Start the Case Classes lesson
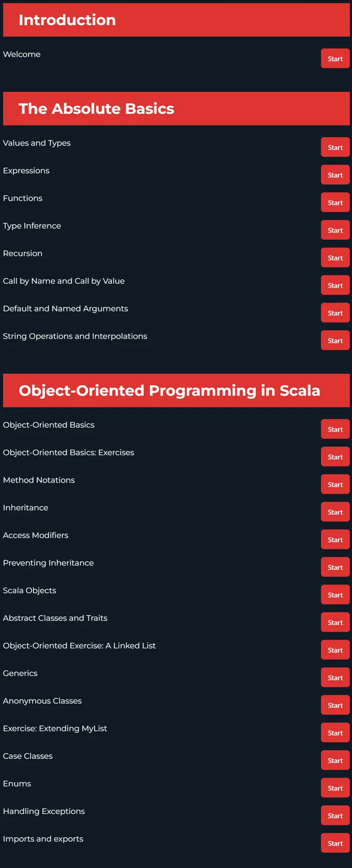 click(335, 761)
